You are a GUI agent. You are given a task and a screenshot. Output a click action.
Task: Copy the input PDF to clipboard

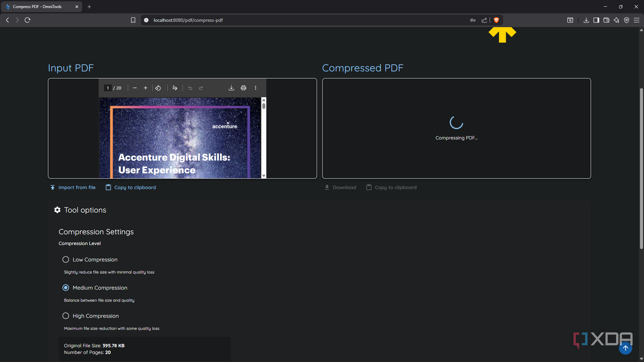click(131, 187)
